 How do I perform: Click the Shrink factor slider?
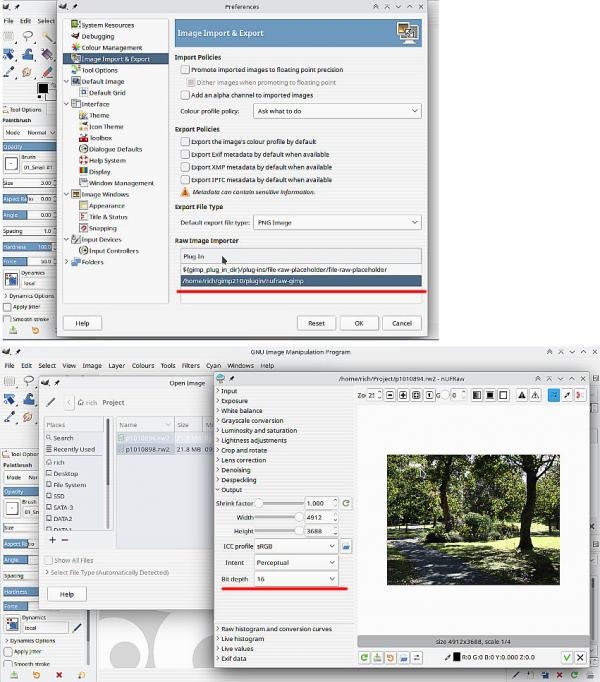pos(279,503)
